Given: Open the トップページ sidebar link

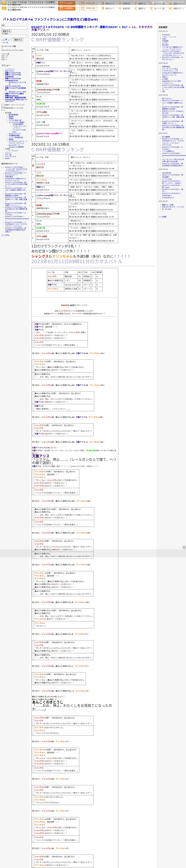Looking at the screenshot, I should (10, 69).
